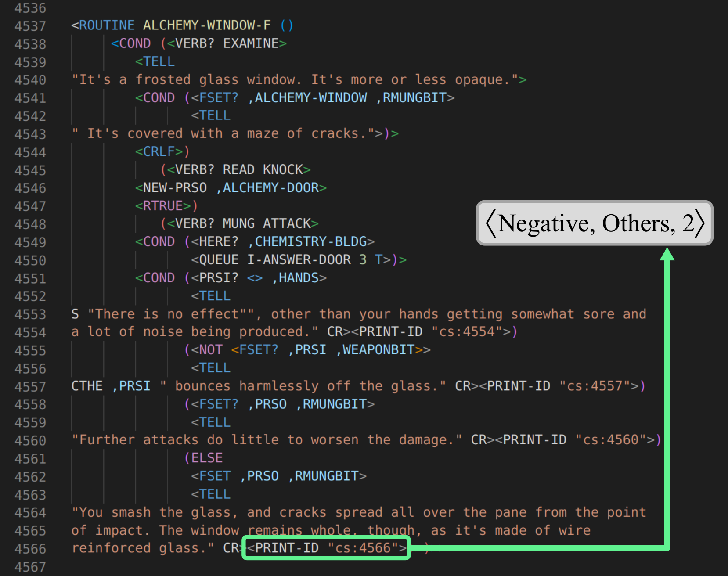Click the TELL token on line 4563
The height and width of the screenshot is (576, 728).
click(x=215, y=494)
